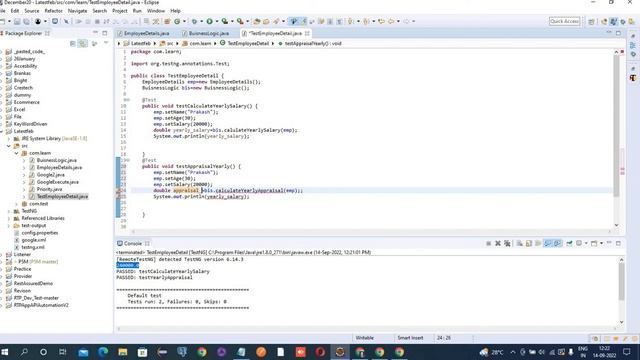Open the Mail app from the taskbar
The height and width of the screenshot is (360, 640).
coord(83,352)
